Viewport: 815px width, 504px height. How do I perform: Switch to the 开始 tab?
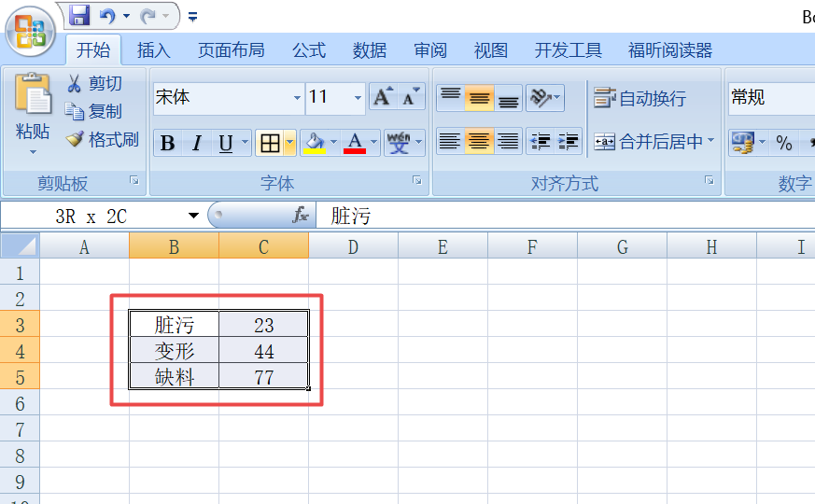[93, 49]
